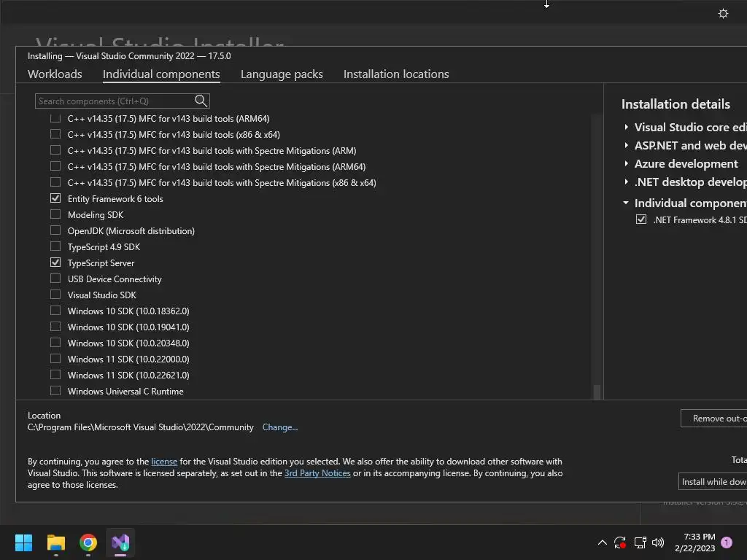Click the volume speaker tray icon

click(658, 542)
